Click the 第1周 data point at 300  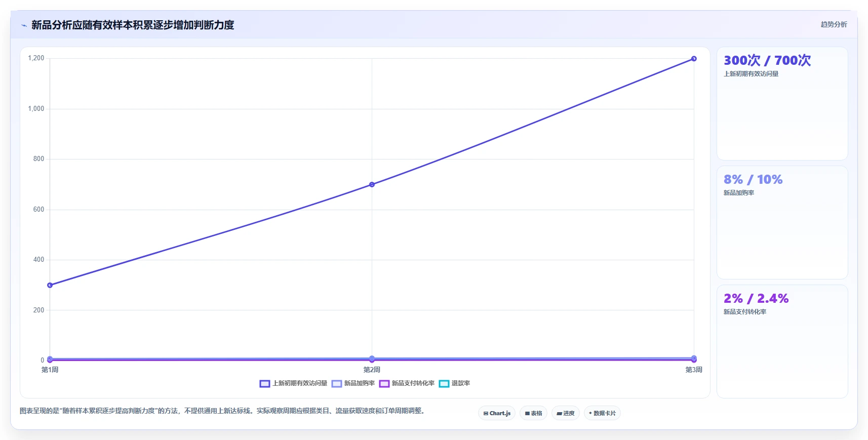(50, 285)
